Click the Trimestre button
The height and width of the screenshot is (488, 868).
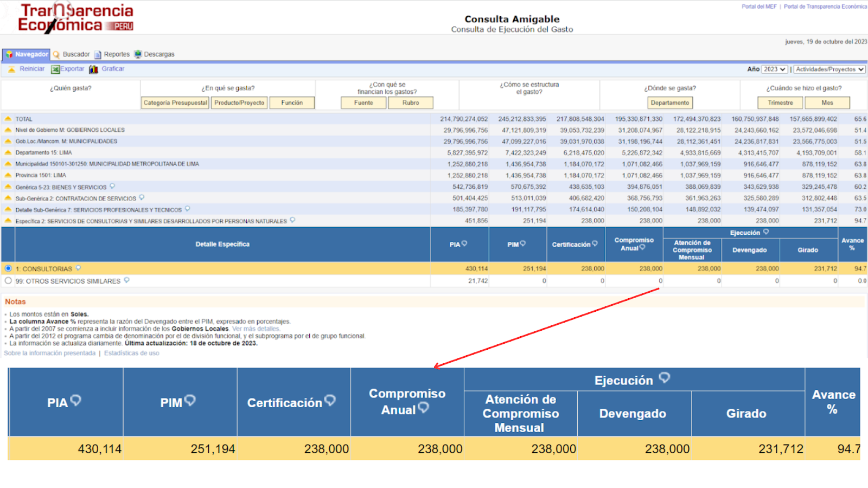(x=780, y=103)
